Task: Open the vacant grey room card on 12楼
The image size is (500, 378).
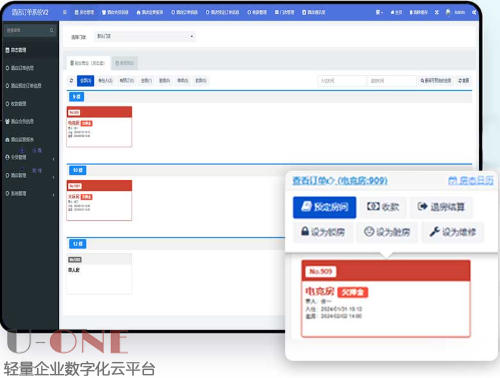Action: point(99,274)
